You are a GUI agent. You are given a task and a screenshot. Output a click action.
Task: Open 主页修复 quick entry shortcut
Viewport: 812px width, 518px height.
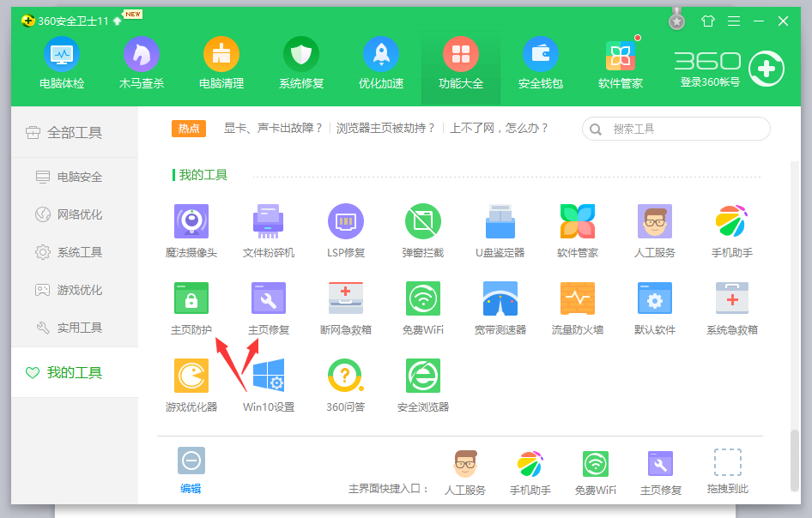(661, 473)
